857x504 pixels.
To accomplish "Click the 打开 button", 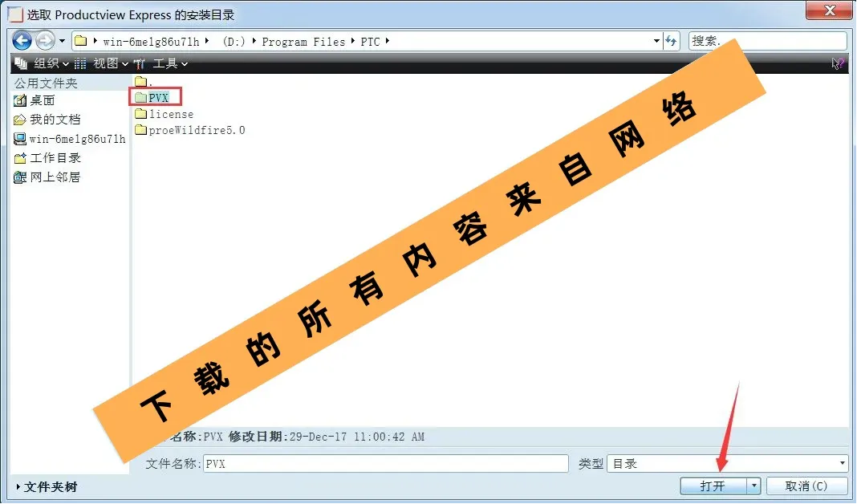I will (x=713, y=486).
